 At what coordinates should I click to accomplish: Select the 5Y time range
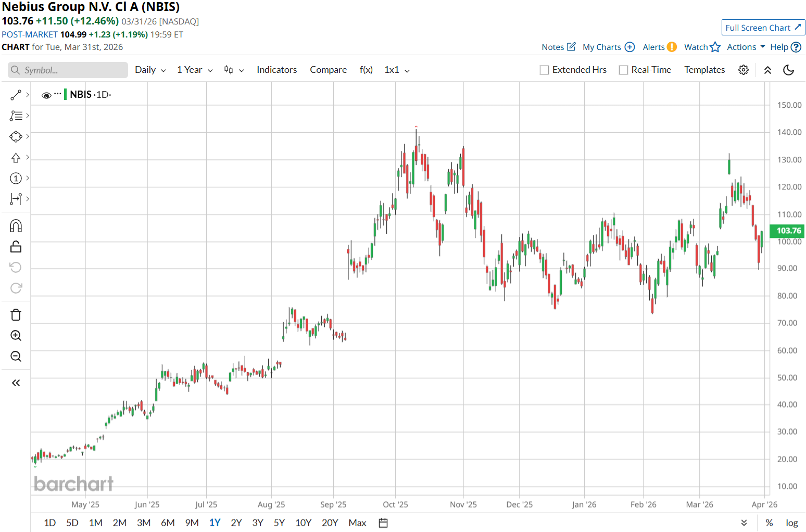279,523
